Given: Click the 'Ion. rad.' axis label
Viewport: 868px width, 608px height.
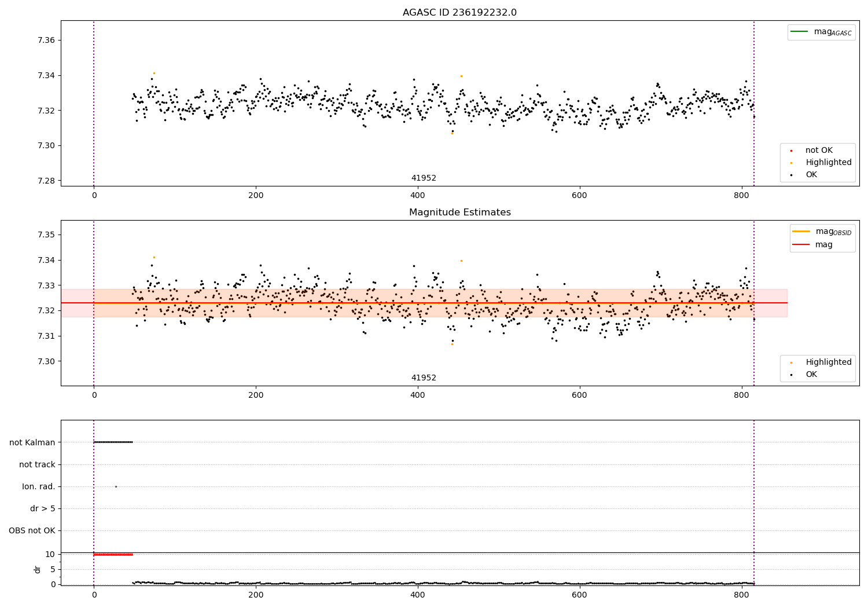Looking at the screenshot, I should (x=39, y=486).
